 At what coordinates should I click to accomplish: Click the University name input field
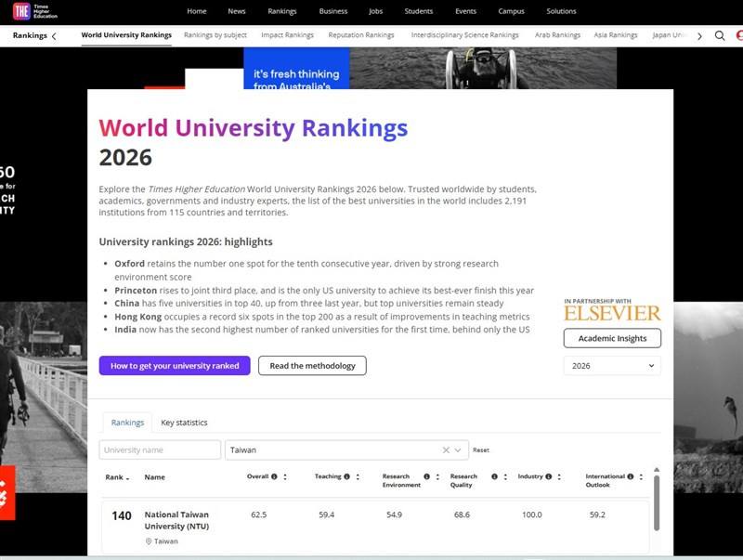point(158,449)
